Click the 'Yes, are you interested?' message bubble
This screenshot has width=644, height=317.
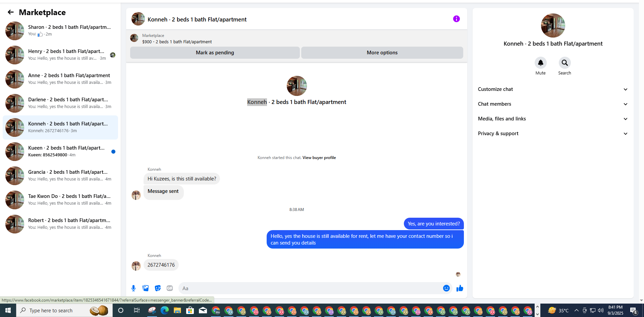click(434, 224)
